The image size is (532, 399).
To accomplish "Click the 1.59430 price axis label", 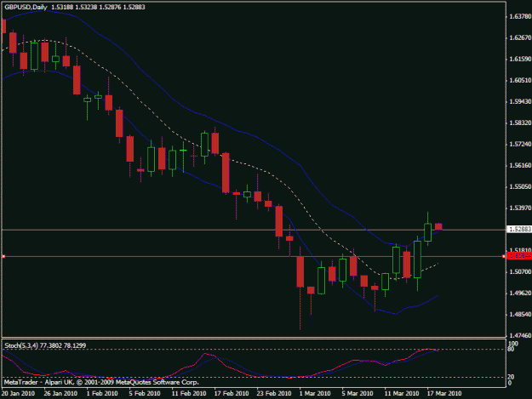I will [520, 102].
